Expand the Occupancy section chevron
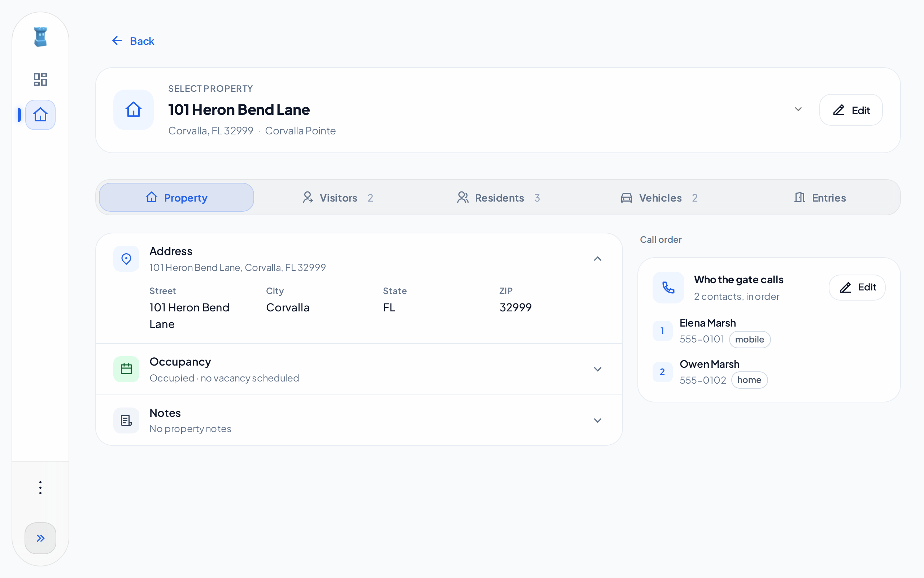924x578 pixels. [598, 369]
